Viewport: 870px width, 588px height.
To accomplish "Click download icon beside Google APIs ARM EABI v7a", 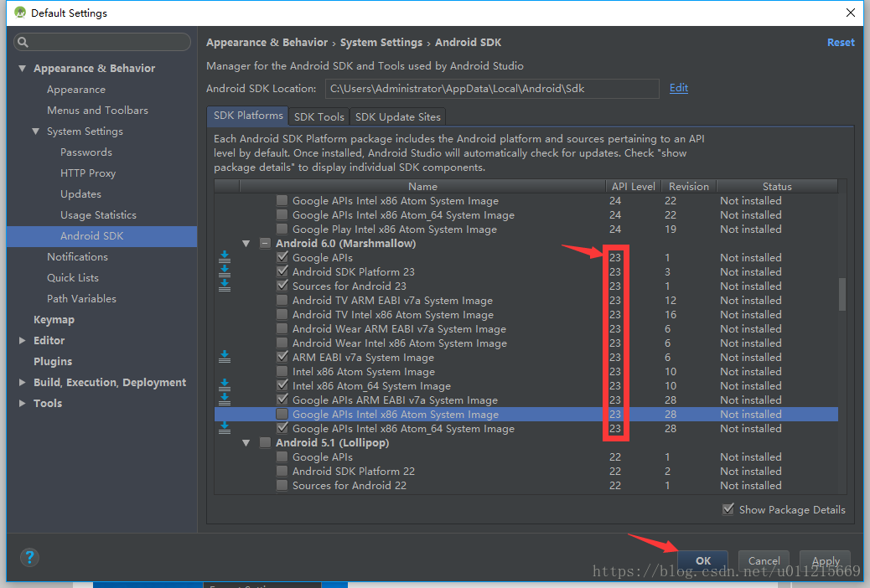I will (224, 400).
